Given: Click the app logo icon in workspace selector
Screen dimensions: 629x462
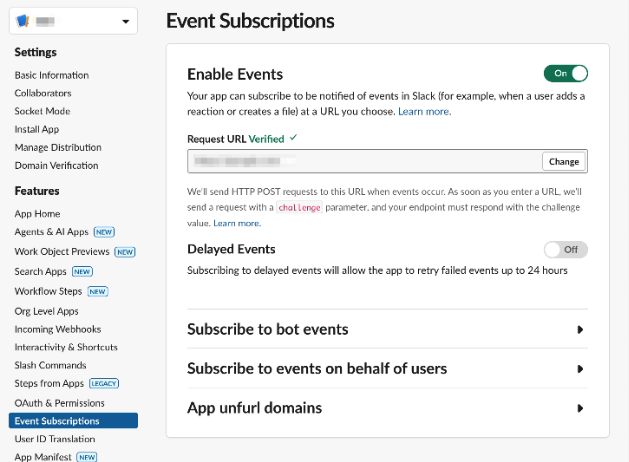Looking at the screenshot, I should pos(22,21).
